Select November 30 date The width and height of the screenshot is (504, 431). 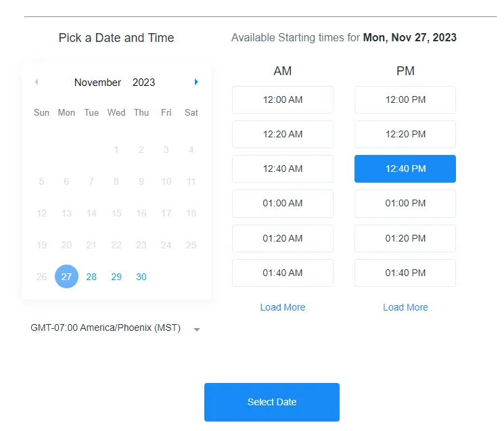pos(141,277)
